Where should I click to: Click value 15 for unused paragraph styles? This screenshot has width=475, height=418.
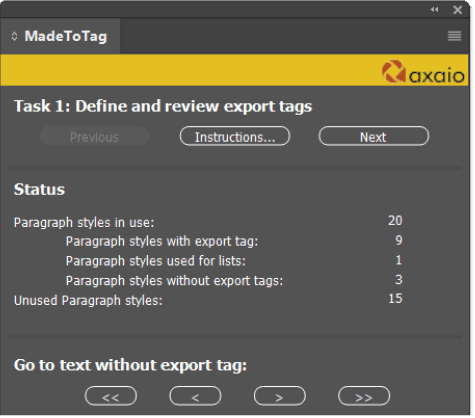[395, 299]
